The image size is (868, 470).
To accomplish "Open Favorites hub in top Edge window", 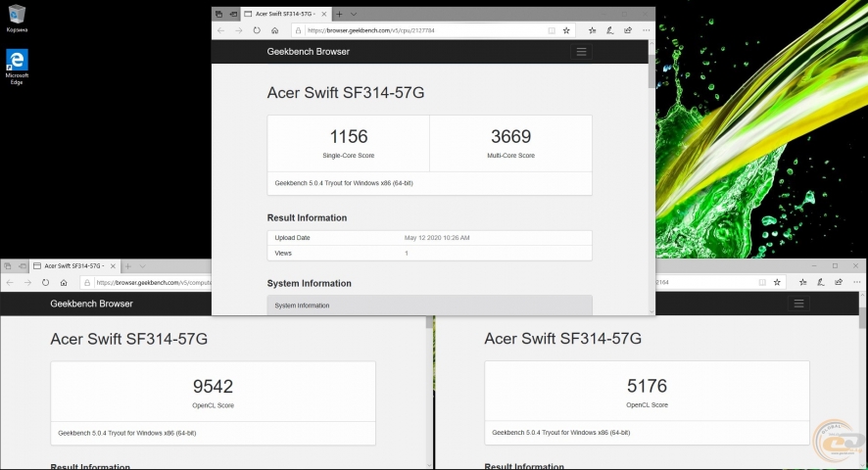I will pyautogui.click(x=593, y=30).
